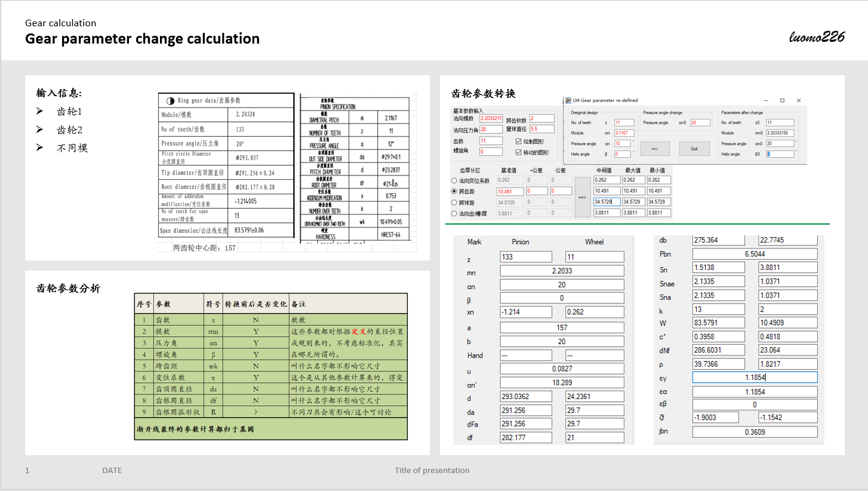Screen dimensions: 868x491
Task: Click the Pinion ρ field 39.7366
Action: (719, 364)
